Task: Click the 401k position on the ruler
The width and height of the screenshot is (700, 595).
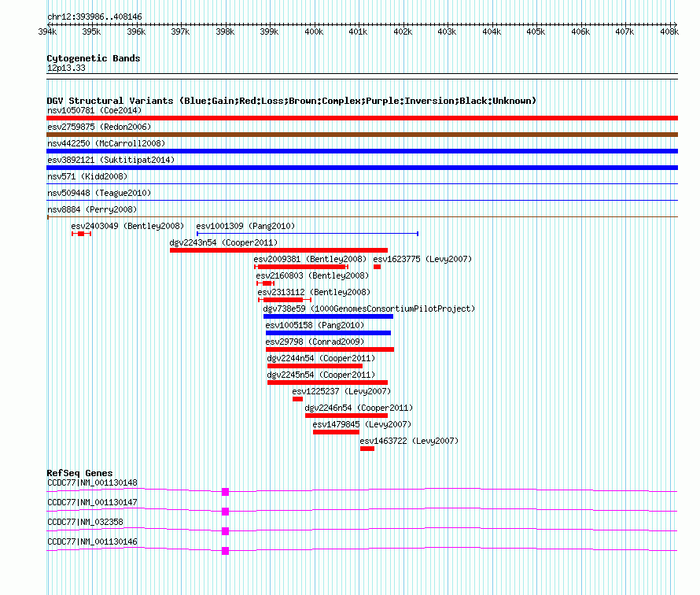Action: pyautogui.click(x=358, y=31)
